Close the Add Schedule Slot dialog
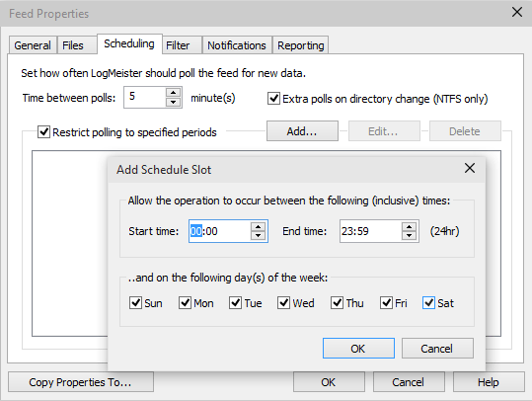Image resolution: width=532 pixels, height=401 pixels. click(470, 168)
